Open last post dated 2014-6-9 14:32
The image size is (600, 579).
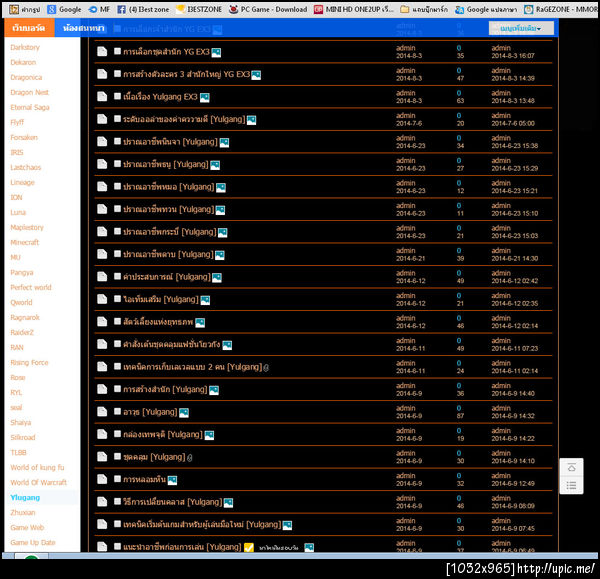[x=513, y=416]
